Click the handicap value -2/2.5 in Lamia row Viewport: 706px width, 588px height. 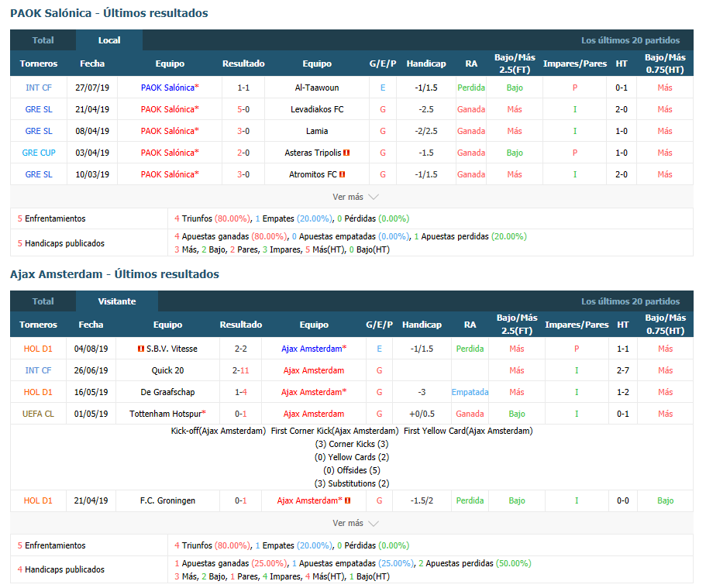(x=426, y=131)
